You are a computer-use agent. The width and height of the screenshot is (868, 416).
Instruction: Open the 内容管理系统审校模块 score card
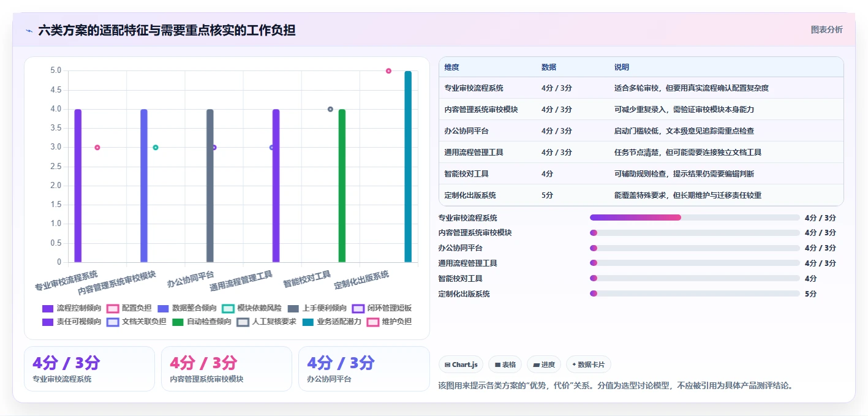(x=227, y=369)
